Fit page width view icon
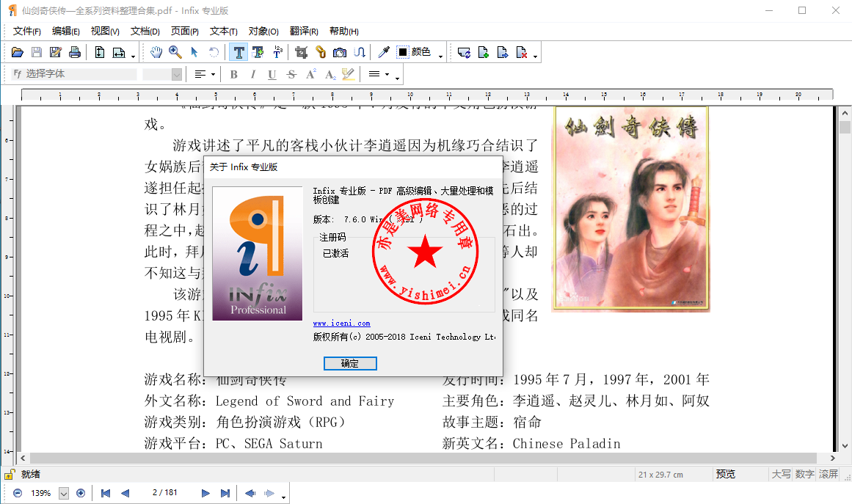This screenshot has height=504, width=852. pos(118,52)
